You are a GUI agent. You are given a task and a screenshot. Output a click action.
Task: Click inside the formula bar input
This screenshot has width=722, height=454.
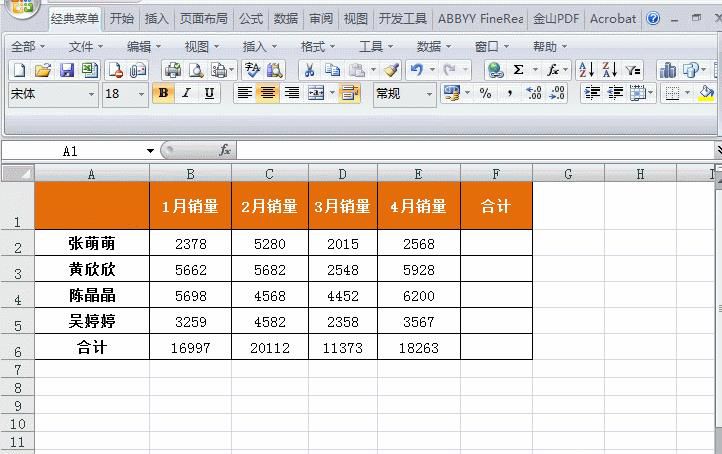474,150
